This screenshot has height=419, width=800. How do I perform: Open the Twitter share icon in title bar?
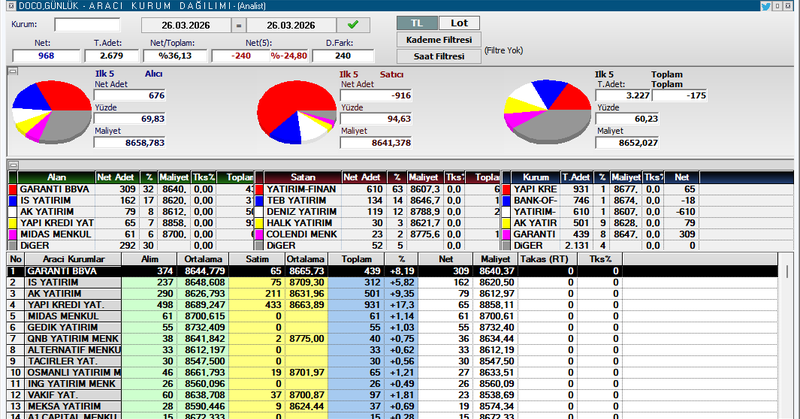tap(765, 6)
